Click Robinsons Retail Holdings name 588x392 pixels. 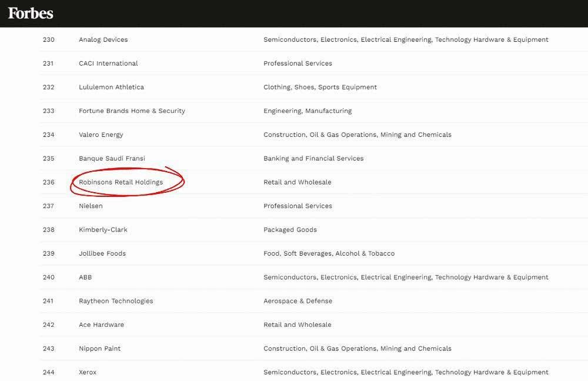(121, 182)
